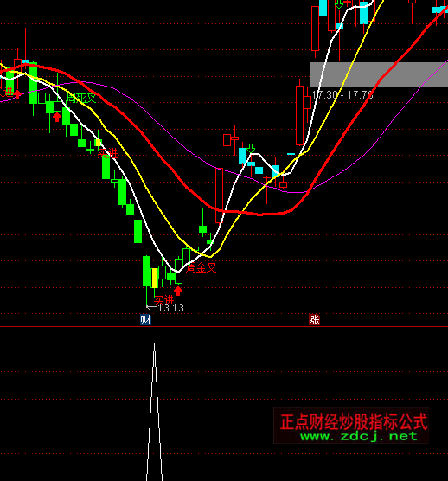Select the 17.30 - 17.76 range label
The width and height of the screenshot is (448, 481).
pos(342,95)
